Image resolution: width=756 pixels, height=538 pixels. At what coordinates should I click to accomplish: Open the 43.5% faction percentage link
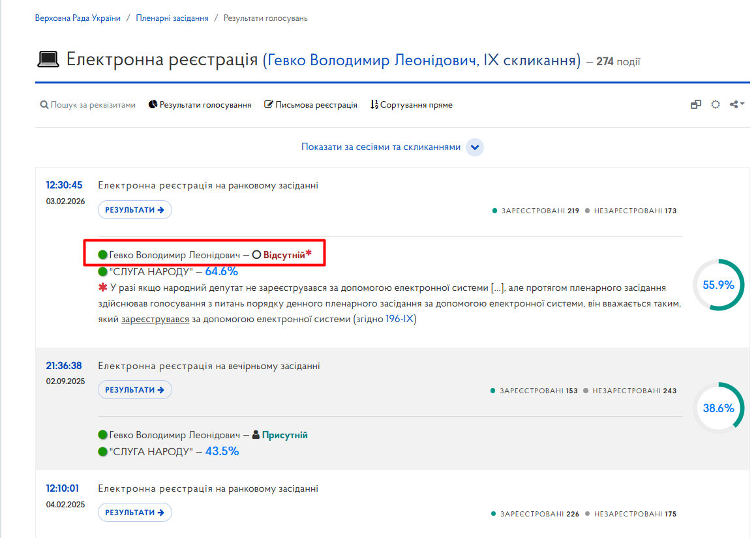(222, 451)
